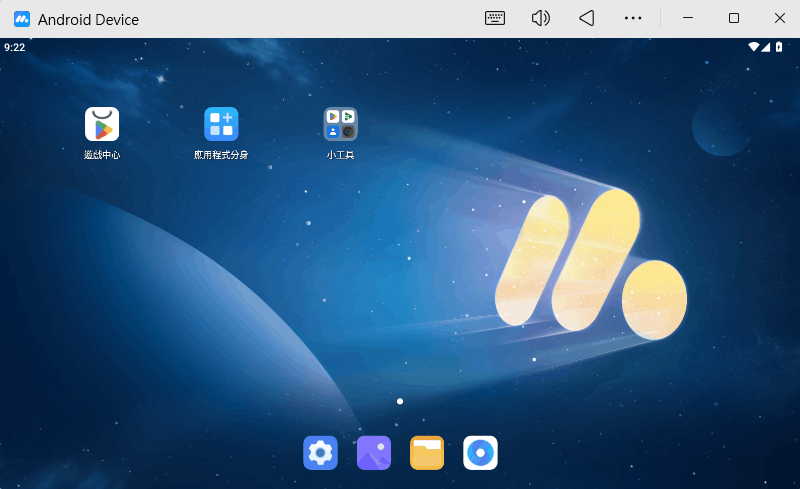Click the battery status icon
This screenshot has width=800, height=489.
pos(779,47)
